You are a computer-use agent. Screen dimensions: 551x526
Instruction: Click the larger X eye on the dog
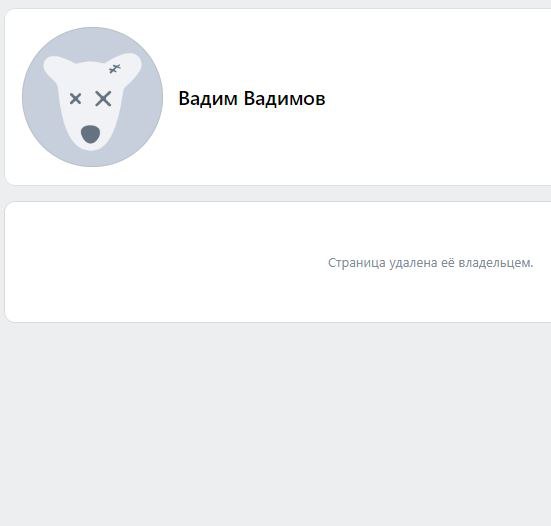tap(103, 99)
